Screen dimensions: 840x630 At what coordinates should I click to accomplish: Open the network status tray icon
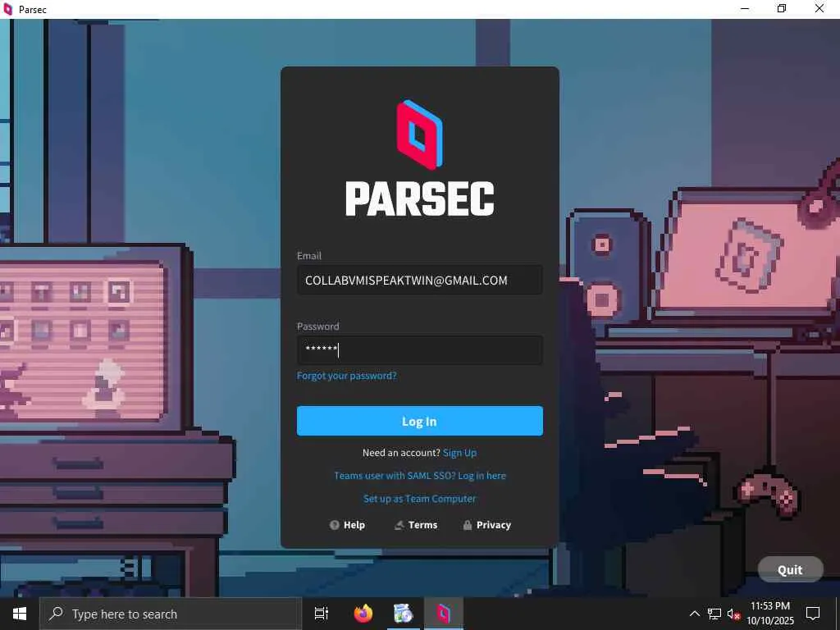(714, 614)
